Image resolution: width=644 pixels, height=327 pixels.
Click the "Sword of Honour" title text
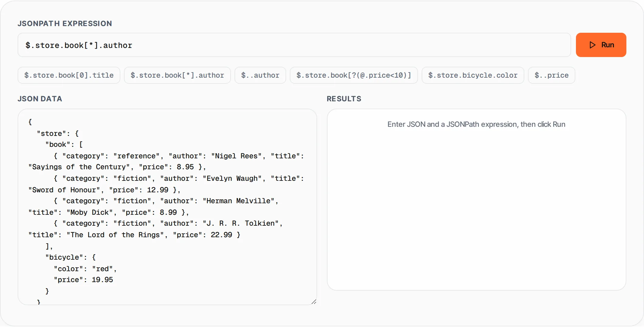click(x=64, y=190)
